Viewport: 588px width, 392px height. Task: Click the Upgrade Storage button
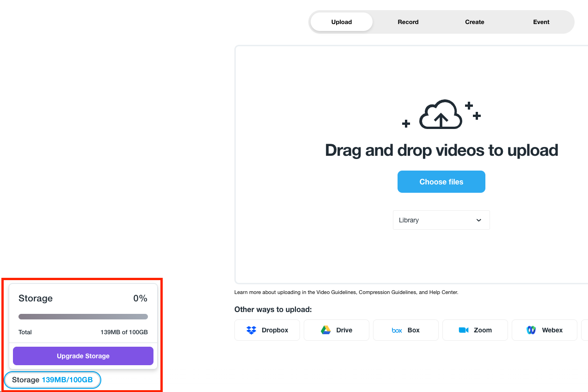click(x=83, y=356)
